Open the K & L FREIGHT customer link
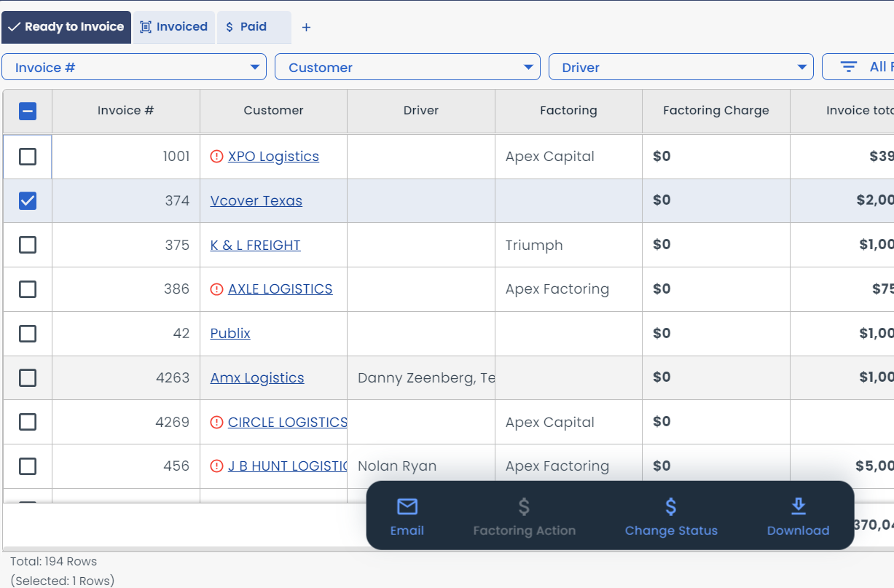 tap(255, 245)
